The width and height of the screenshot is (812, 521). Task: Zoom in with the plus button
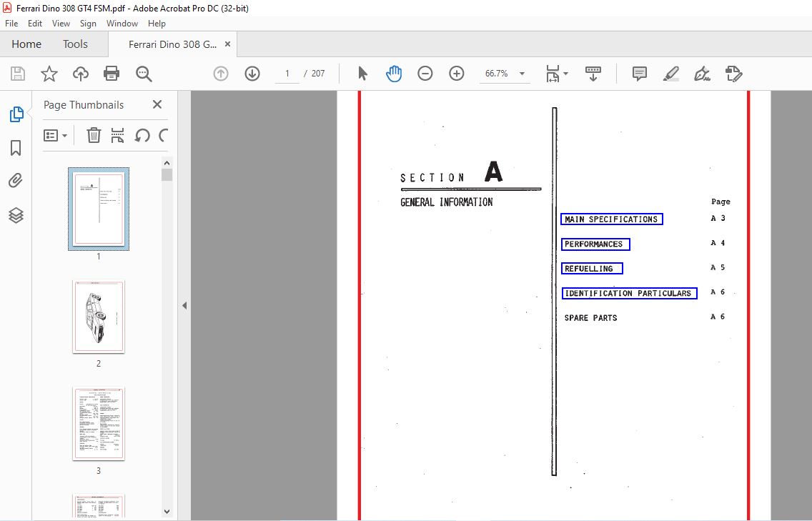point(456,74)
